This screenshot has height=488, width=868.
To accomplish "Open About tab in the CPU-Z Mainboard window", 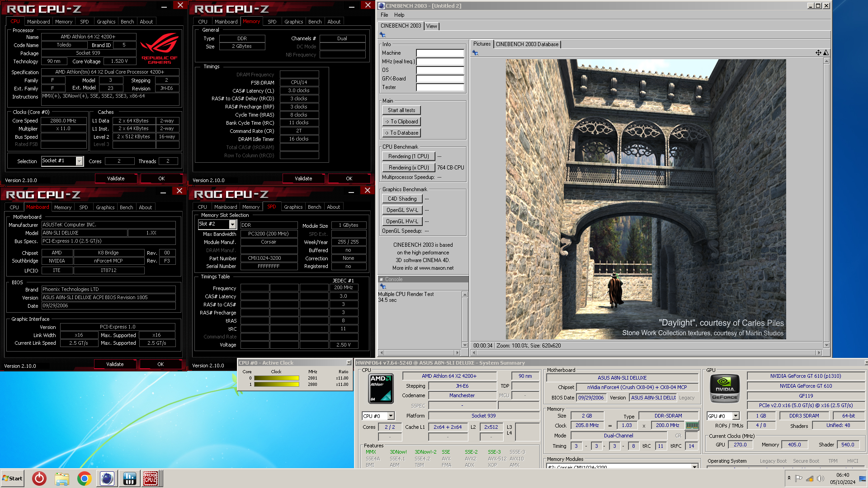I will coord(146,207).
